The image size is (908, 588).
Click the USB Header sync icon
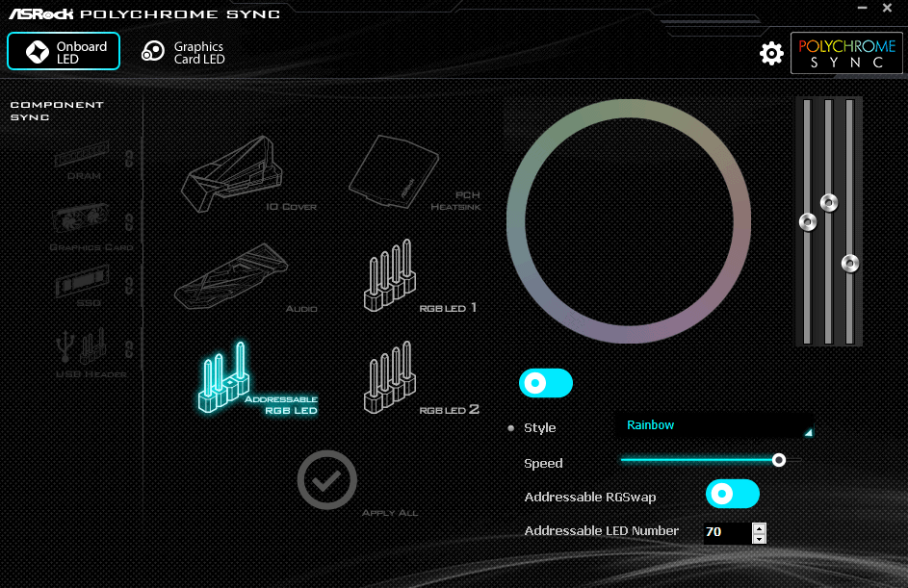tap(82, 345)
